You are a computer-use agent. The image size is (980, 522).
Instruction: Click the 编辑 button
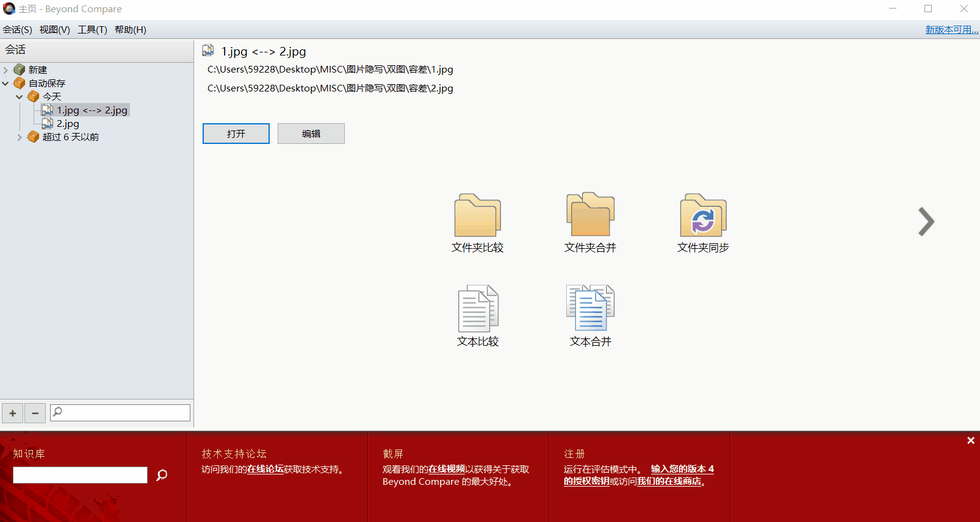tap(311, 134)
